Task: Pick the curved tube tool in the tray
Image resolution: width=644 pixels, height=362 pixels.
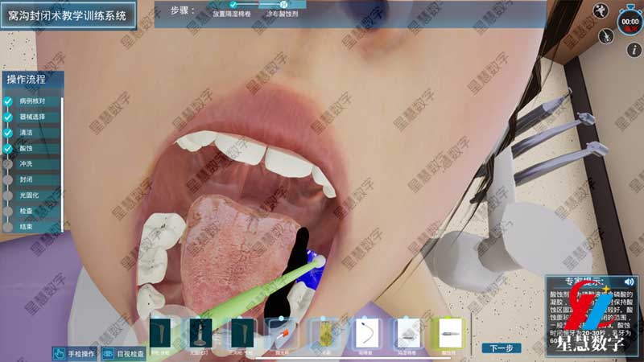Action: click(367, 332)
